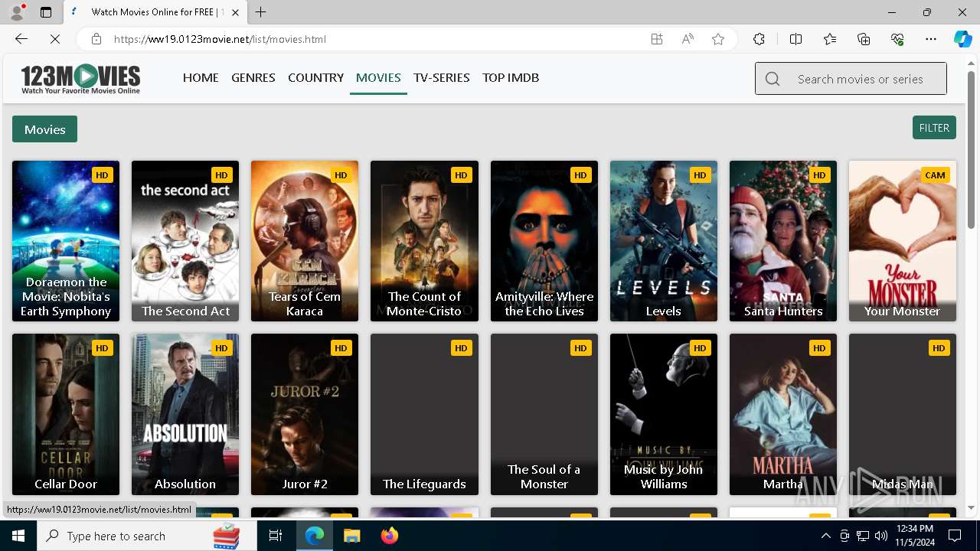Open Browser essentials heart icon

pos(897,39)
